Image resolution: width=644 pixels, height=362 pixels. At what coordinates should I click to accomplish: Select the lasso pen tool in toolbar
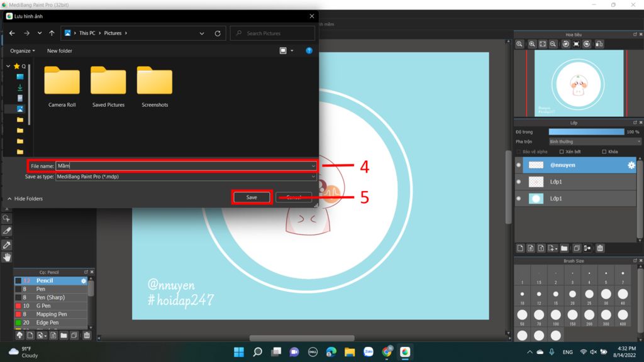click(x=6, y=218)
